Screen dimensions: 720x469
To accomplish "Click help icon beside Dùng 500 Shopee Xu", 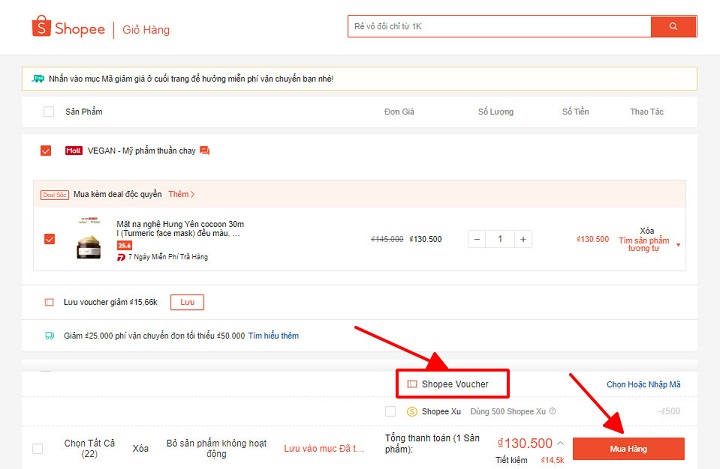I will (553, 411).
